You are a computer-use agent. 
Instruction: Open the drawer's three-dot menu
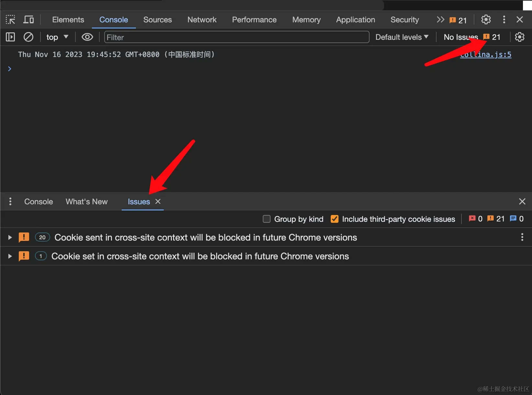point(10,201)
